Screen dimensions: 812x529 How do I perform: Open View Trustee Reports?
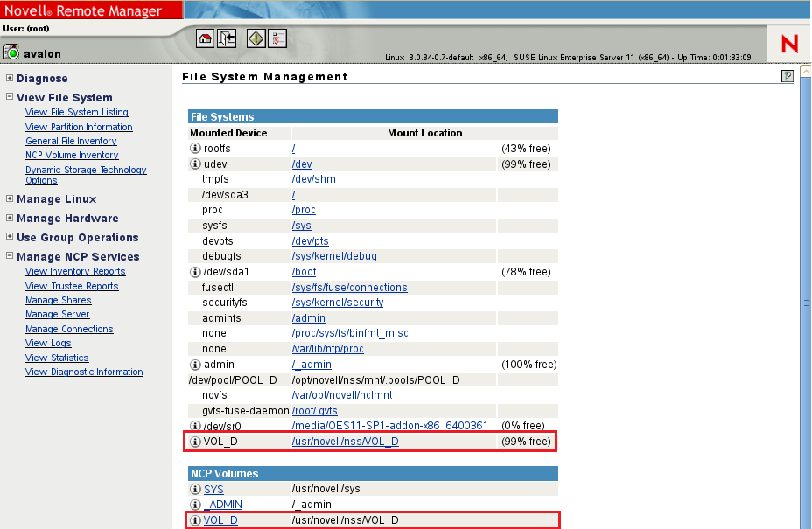[x=72, y=286]
